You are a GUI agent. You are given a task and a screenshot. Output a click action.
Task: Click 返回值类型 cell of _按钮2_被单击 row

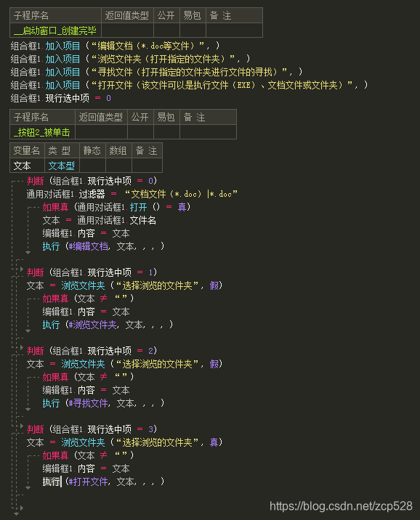click(101, 132)
